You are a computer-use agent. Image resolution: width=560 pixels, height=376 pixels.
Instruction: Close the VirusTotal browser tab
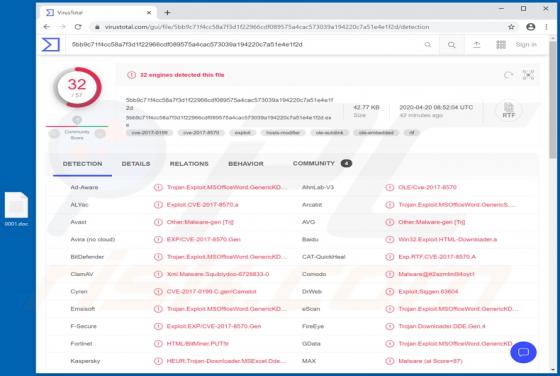point(149,12)
